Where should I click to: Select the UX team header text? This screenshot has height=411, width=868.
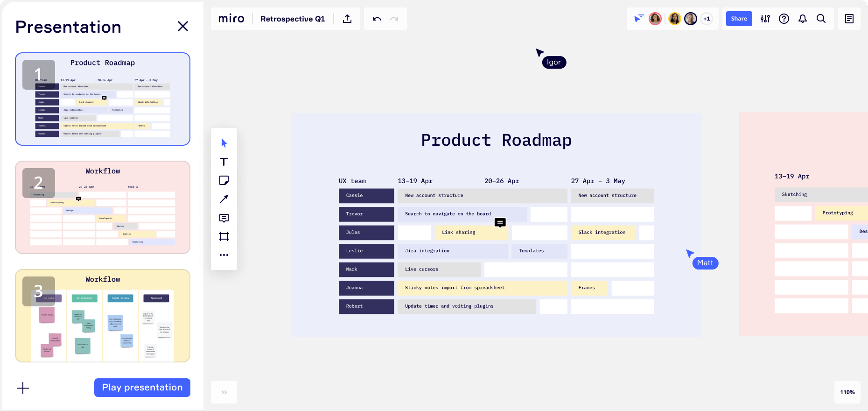pyautogui.click(x=352, y=181)
